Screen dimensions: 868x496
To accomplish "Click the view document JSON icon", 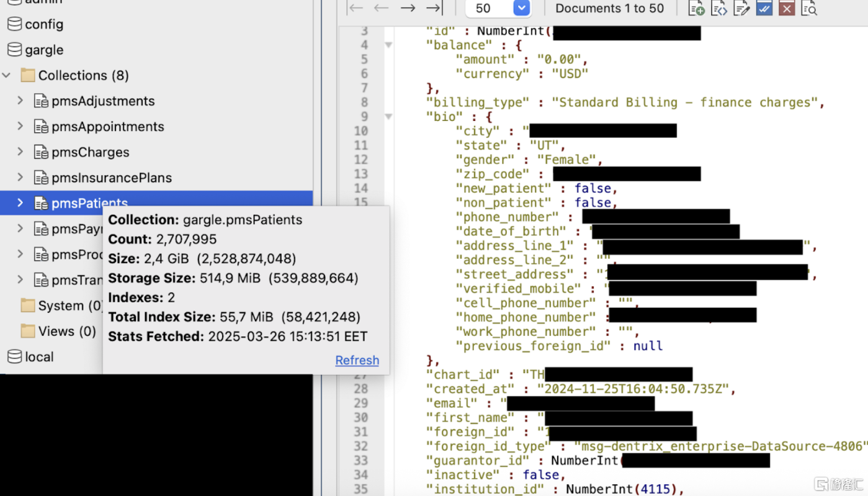I will pyautogui.click(x=719, y=8).
